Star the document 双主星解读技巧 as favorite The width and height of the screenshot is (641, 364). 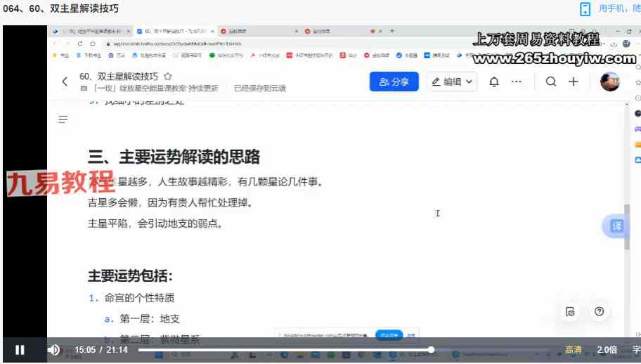point(168,76)
